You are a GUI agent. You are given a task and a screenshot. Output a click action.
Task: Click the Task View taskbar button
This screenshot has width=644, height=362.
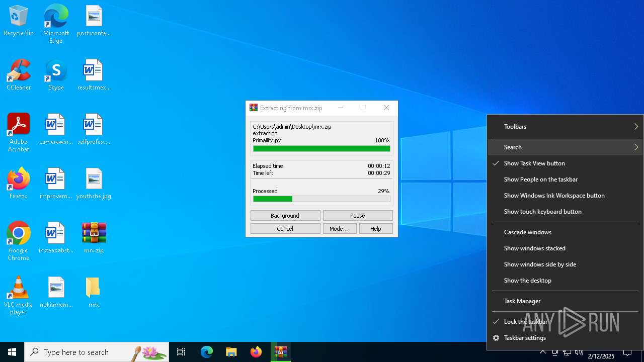[181, 352]
